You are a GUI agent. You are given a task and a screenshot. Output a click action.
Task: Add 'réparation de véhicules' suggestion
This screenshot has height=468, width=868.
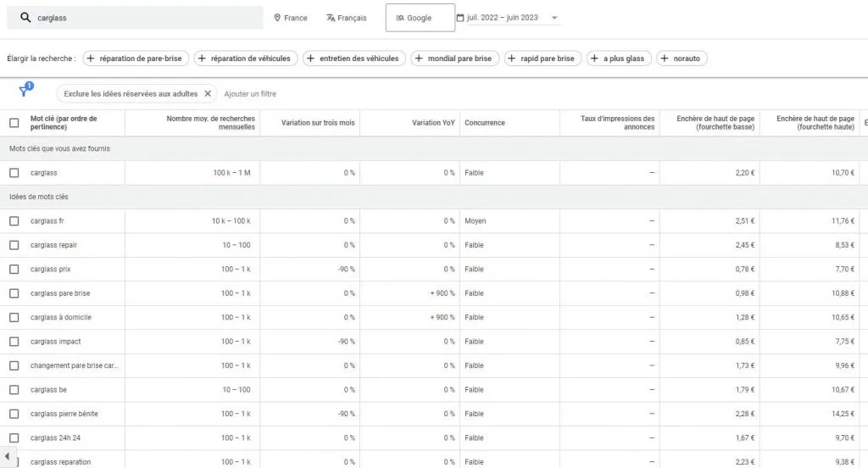point(245,58)
